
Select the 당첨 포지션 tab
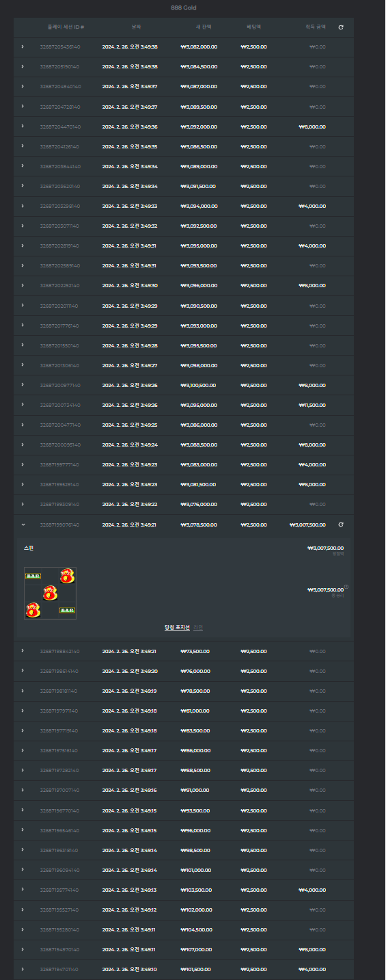click(178, 628)
